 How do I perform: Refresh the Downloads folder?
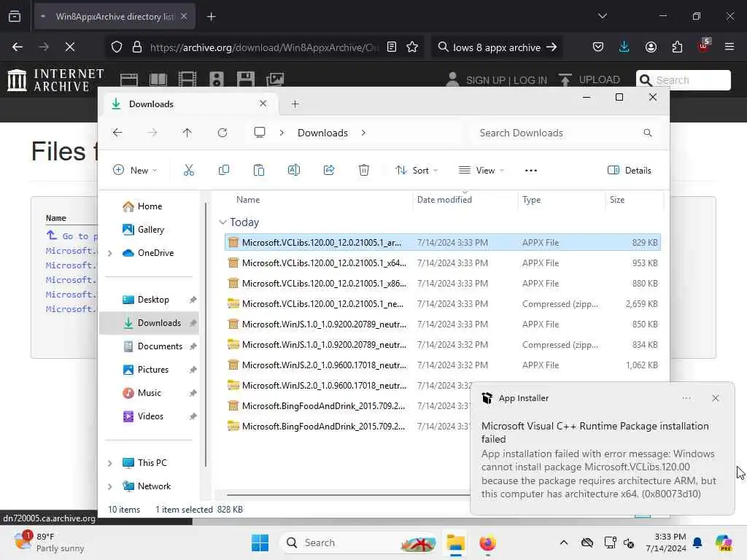pos(222,133)
